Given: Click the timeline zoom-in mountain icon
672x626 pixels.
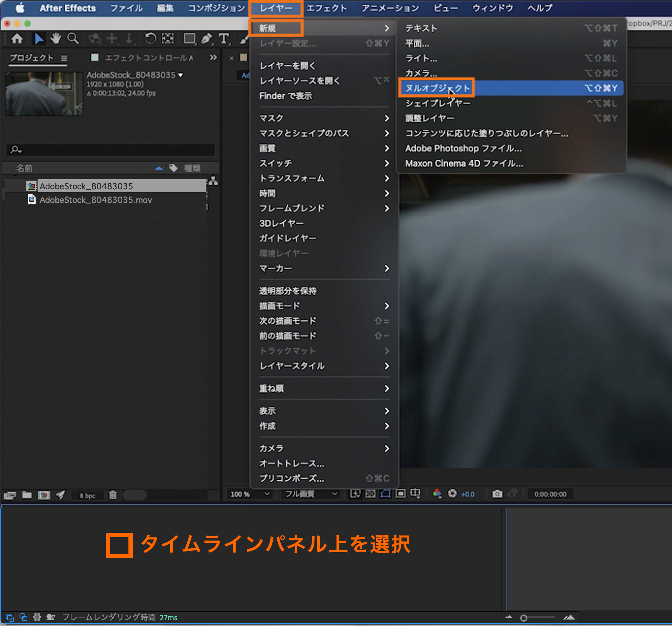Looking at the screenshot, I should [569, 617].
